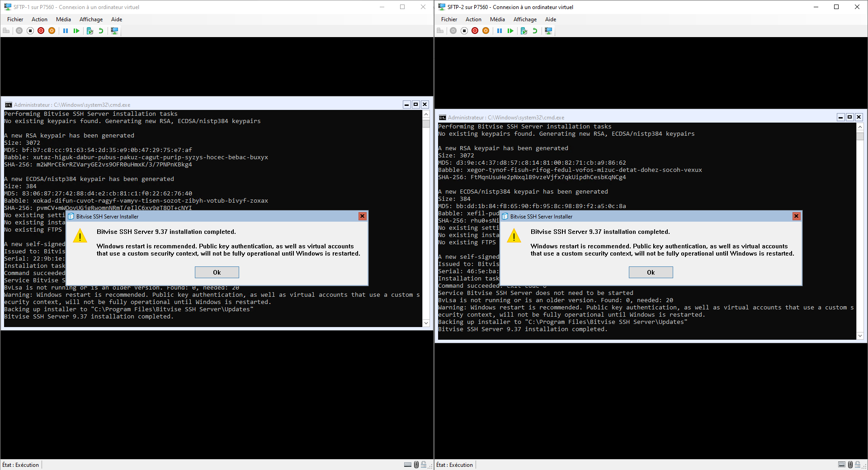Click SFTP-1 cmd line 'MD5: bf:b7:c8:cc'
The height and width of the screenshot is (470, 868).
[x=98, y=150]
